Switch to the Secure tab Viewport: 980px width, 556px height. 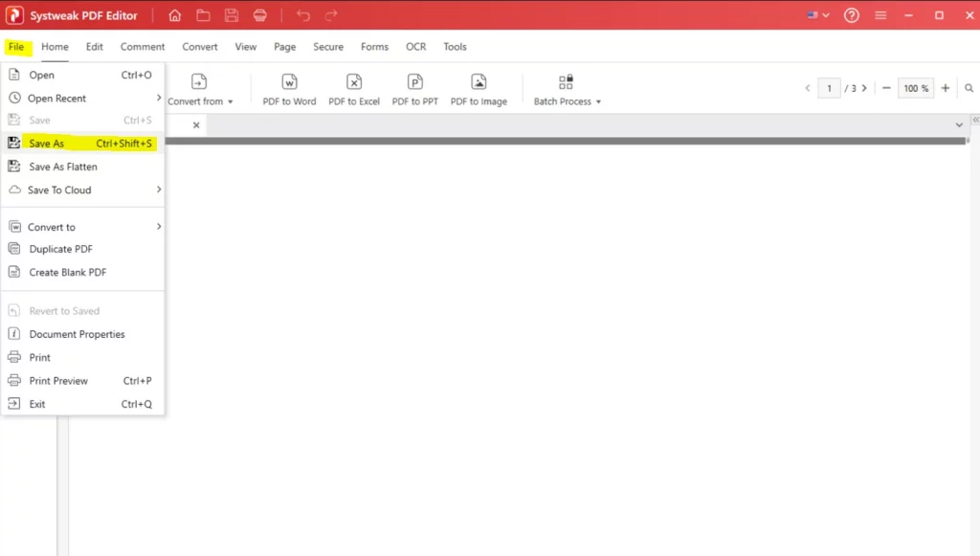pos(328,47)
